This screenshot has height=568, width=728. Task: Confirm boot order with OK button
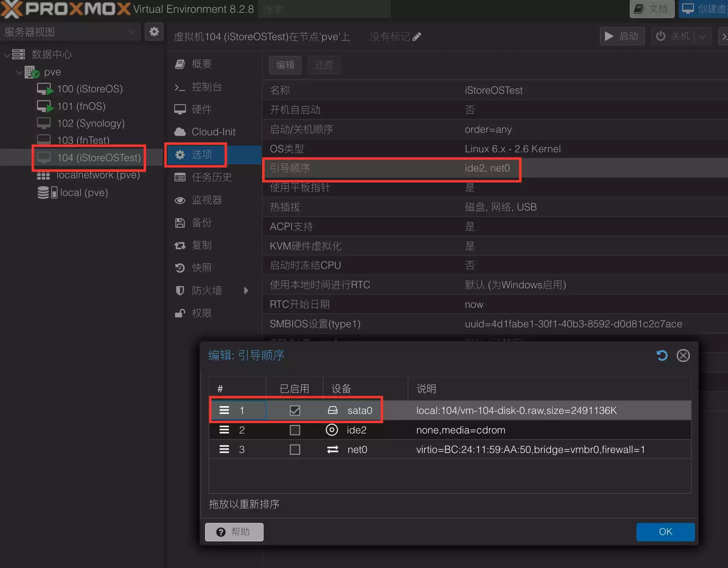pyautogui.click(x=665, y=532)
